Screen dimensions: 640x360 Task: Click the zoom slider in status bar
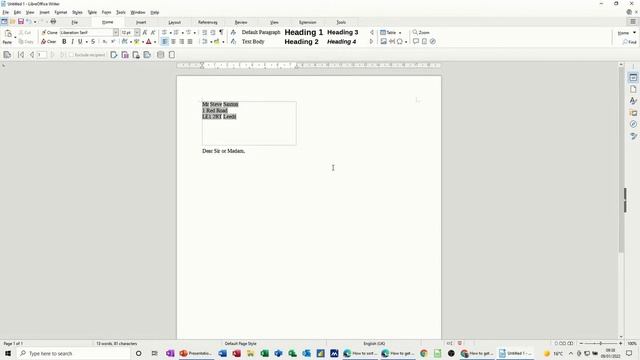click(x=601, y=343)
